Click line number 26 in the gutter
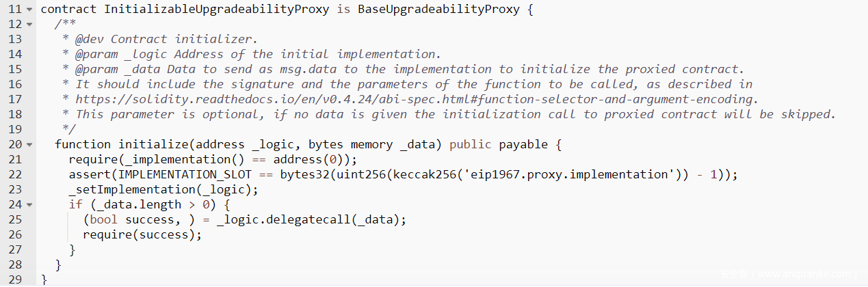The width and height of the screenshot is (868, 287). 14,234
